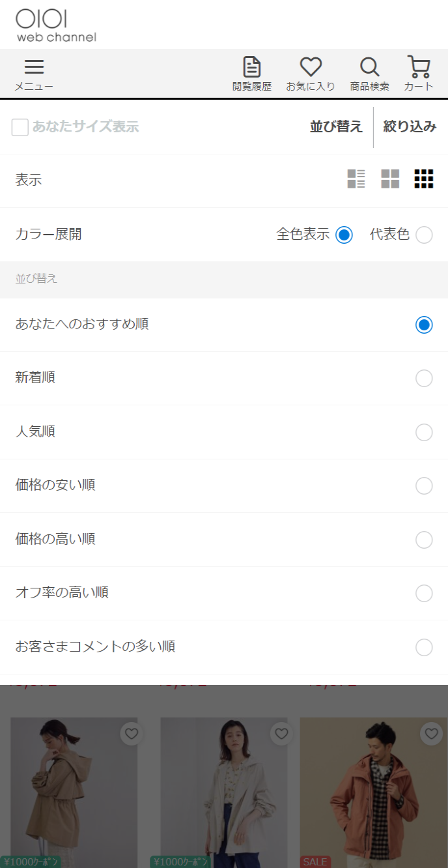Open browsing history (閲覧履歴) icon
The width and height of the screenshot is (448, 868).
click(x=252, y=74)
